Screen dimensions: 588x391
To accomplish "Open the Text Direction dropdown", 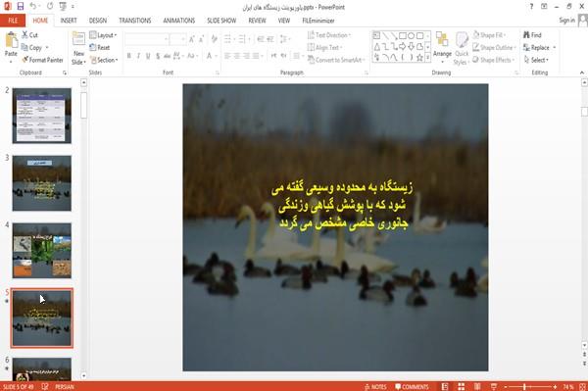I will click(329, 35).
